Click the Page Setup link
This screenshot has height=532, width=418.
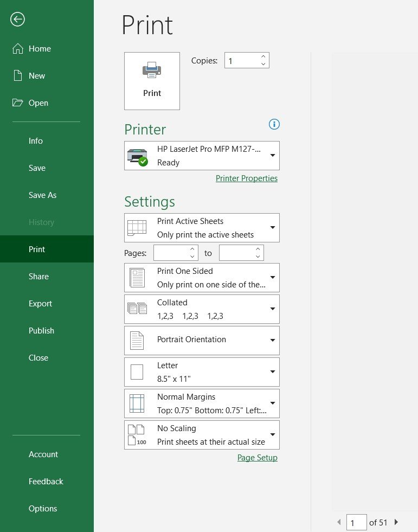(x=258, y=458)
